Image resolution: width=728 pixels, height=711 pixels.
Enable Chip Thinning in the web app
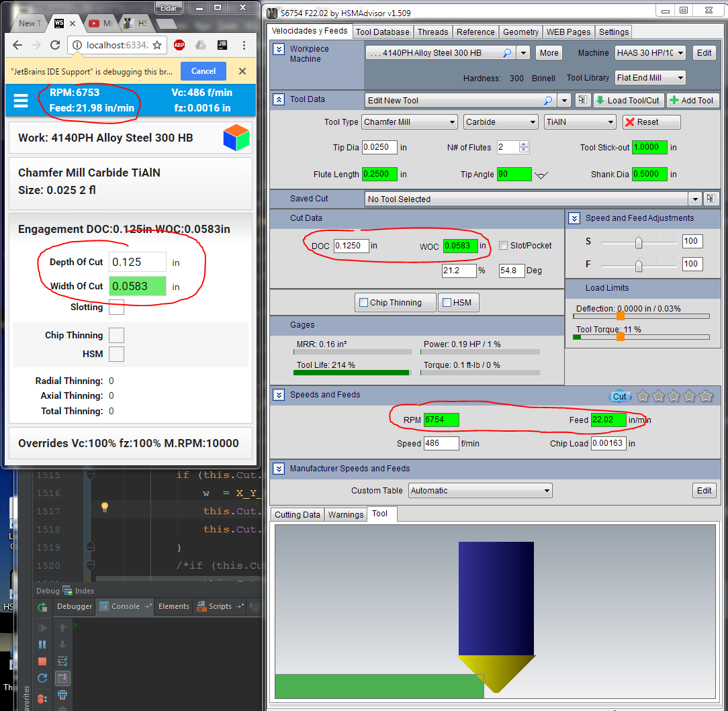(x=117, y=335)
